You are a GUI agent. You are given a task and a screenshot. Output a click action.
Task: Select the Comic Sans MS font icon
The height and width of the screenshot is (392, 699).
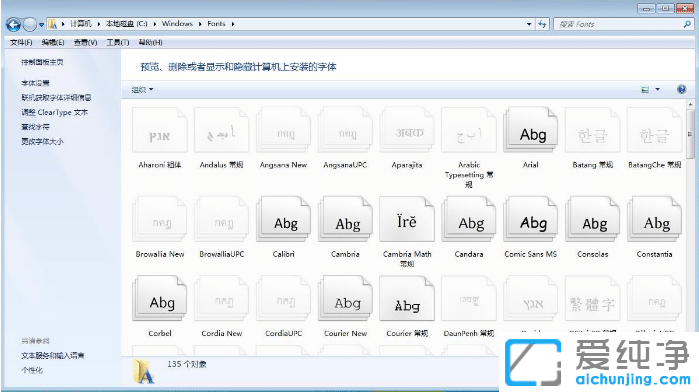tap(530, 219)
